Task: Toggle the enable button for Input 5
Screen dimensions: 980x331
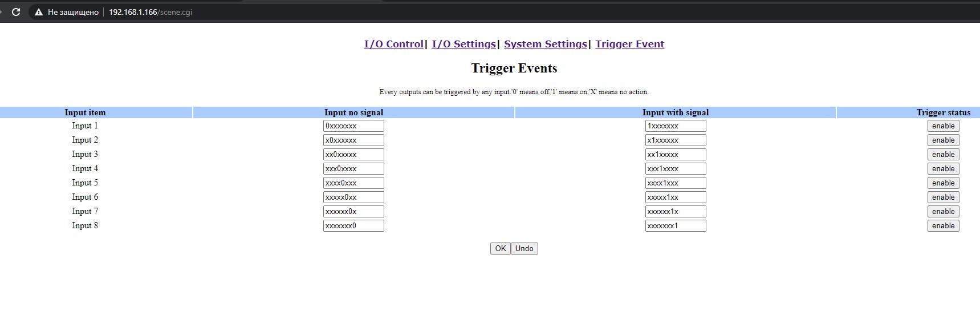Action: tap(943, 183)
